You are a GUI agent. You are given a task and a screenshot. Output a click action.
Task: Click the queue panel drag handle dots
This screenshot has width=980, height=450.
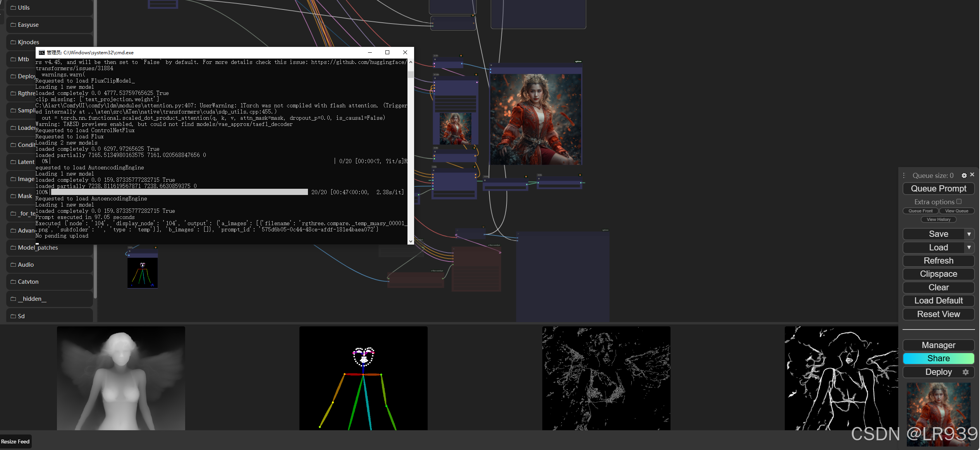click(x=904, y=176)
